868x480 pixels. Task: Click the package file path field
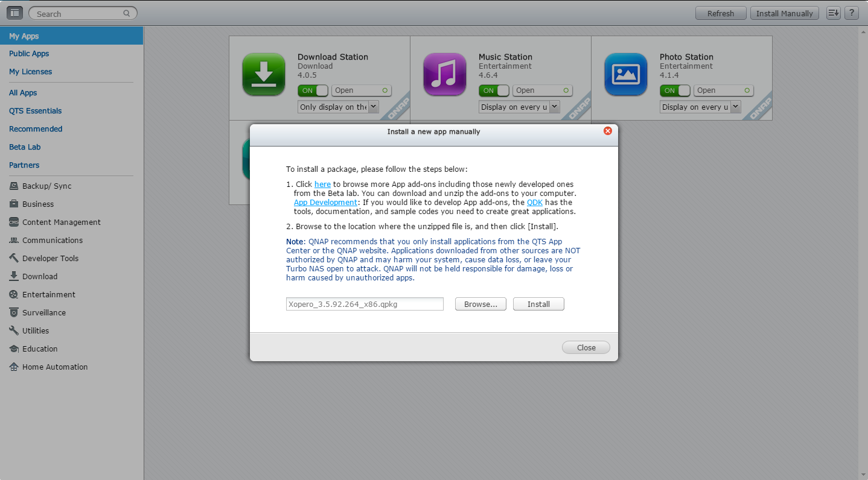pos(365,304)
